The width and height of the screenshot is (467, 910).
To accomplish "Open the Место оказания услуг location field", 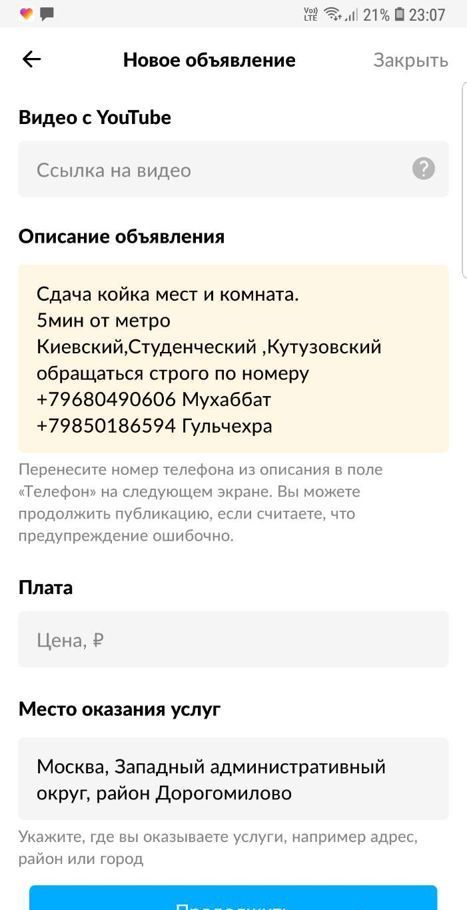I will pyautogui.click(x=233, y=778).
